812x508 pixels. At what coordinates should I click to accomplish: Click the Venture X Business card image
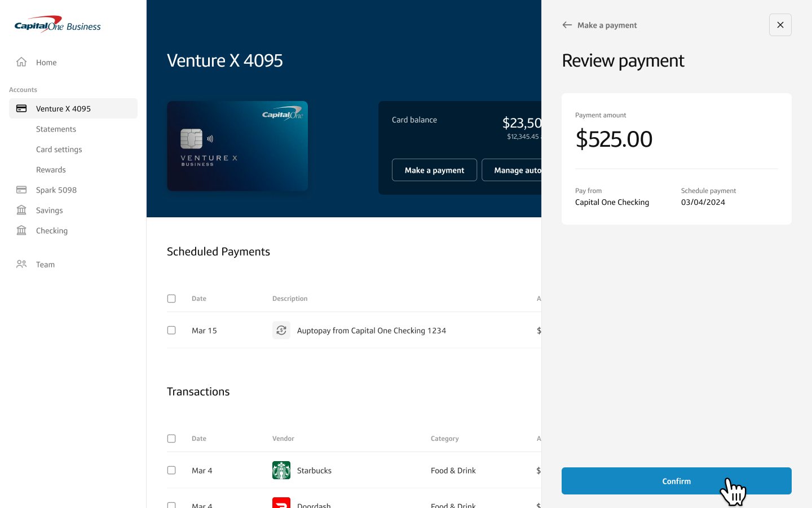237,146
